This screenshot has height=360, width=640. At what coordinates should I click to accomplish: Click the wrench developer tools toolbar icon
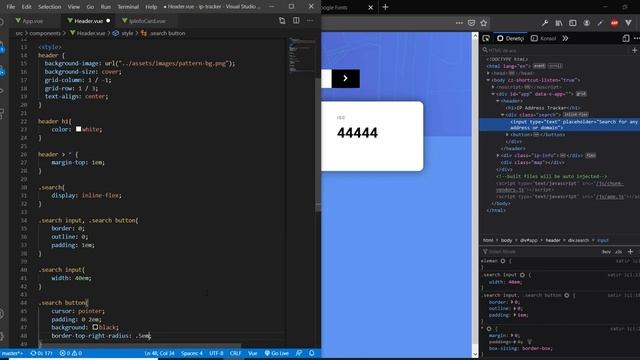pos(545,23)
